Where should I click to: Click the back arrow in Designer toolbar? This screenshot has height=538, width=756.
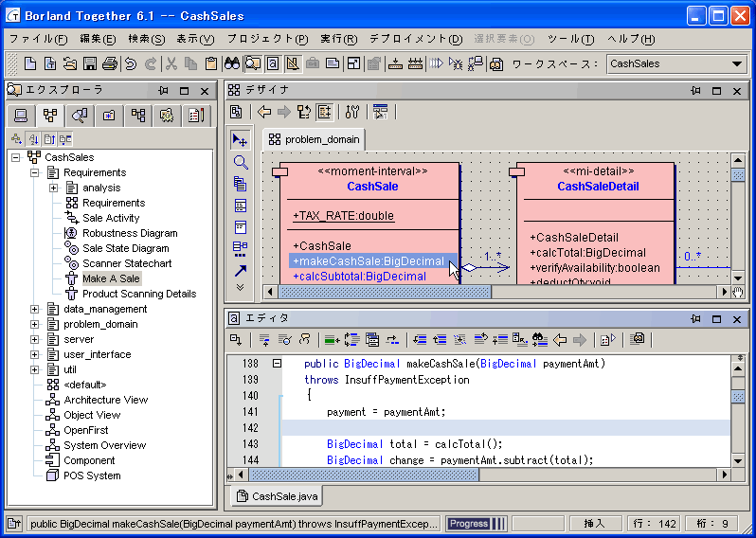[x=263, y=113]
